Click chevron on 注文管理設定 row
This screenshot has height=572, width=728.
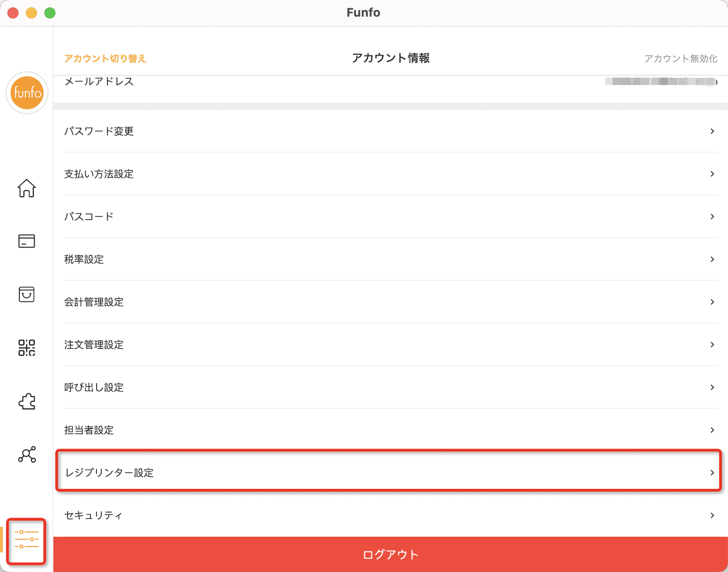pyautogui.click(x=712, y=345)
